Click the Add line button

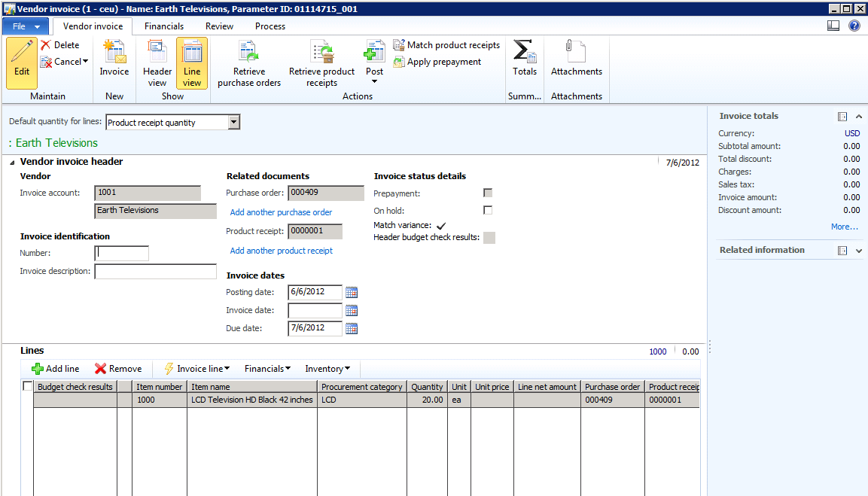click(x=55, y=369)
